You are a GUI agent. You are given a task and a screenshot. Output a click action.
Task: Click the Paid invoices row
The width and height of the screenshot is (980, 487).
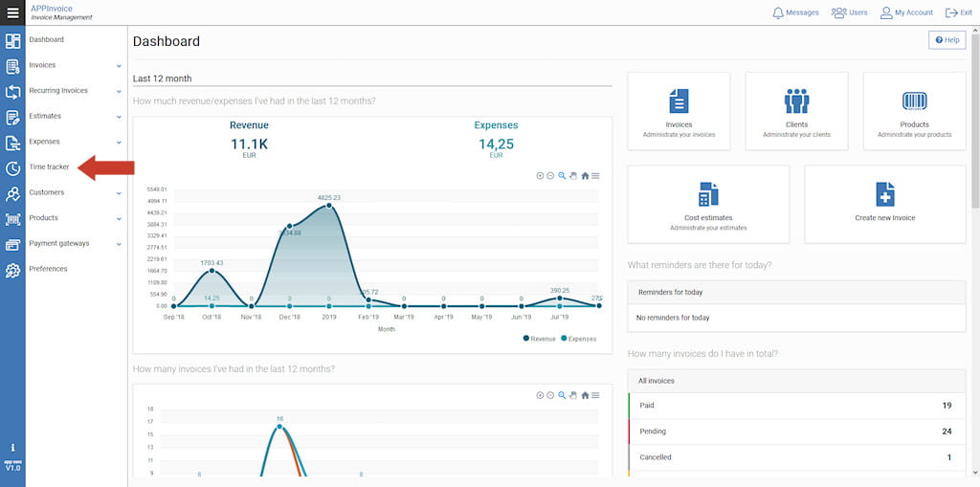[x=797, y=406]
